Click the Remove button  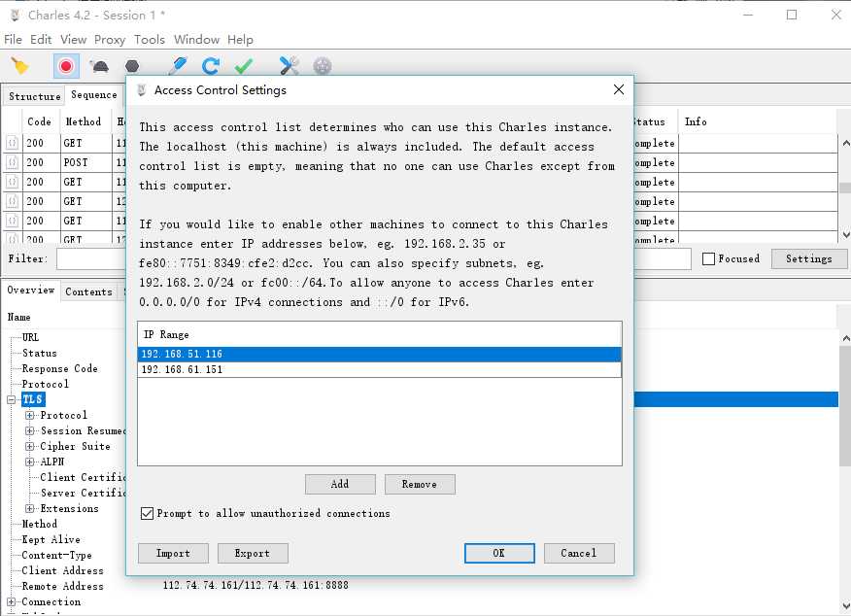pos(420,484)
